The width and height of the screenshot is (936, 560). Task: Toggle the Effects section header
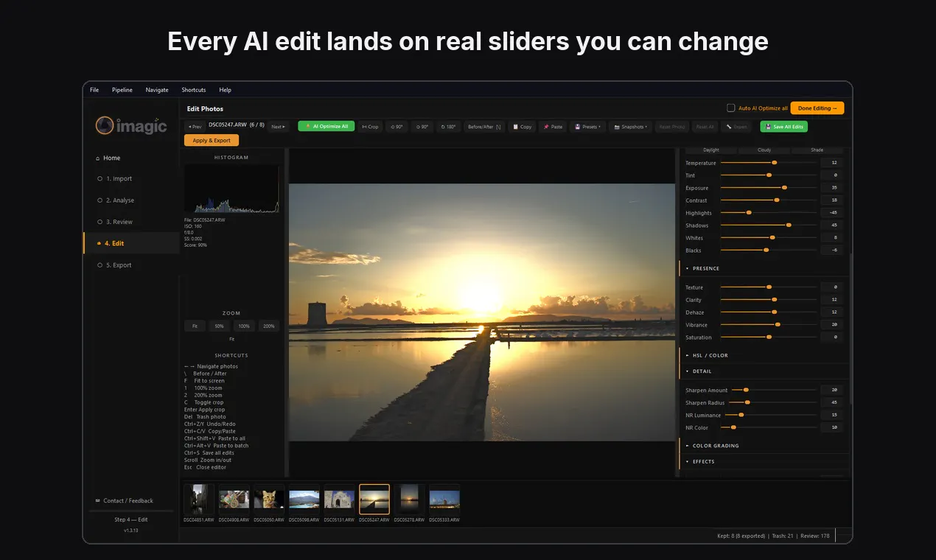click(x=764, y=462)
